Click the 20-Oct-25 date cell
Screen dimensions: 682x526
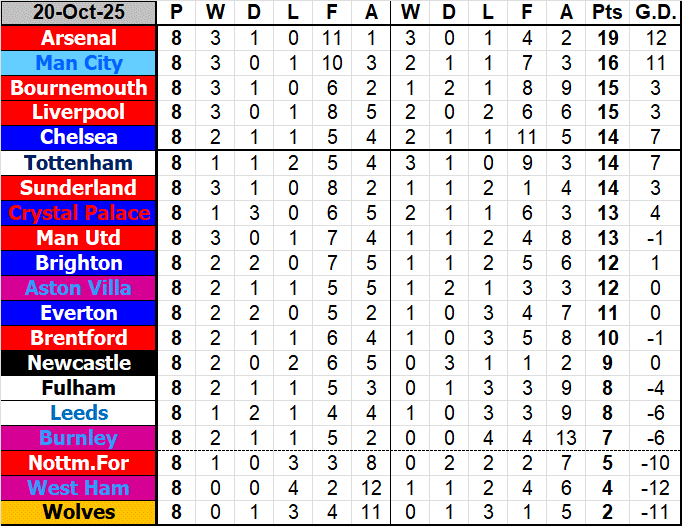click(x=79, y=13)
